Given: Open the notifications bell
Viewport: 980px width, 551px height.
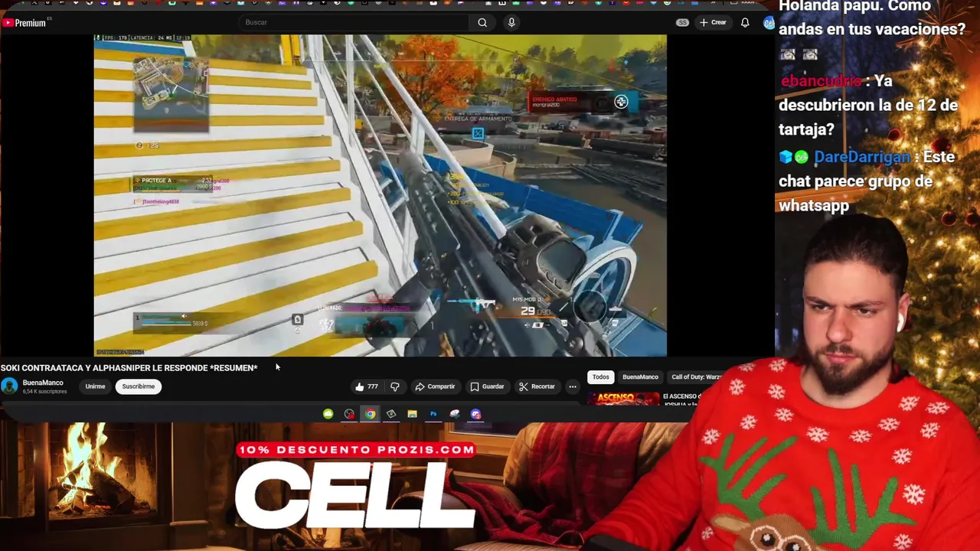Looking at the screenshot, I should tap(745, 22).
